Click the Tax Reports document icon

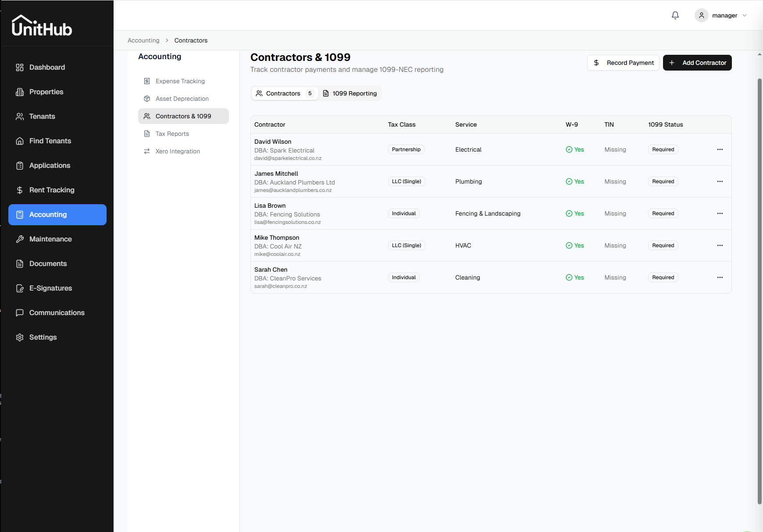click(x=147, y=134)
